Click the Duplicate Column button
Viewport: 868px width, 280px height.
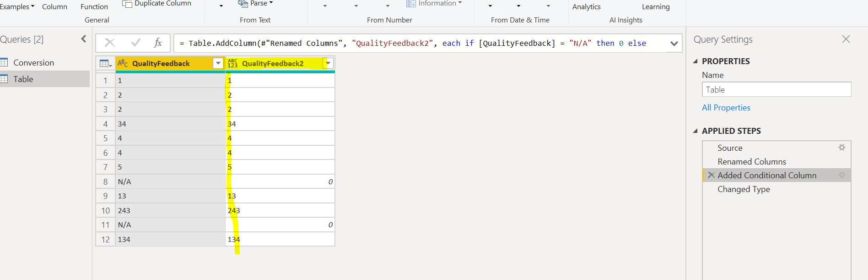tap(156, 4)
